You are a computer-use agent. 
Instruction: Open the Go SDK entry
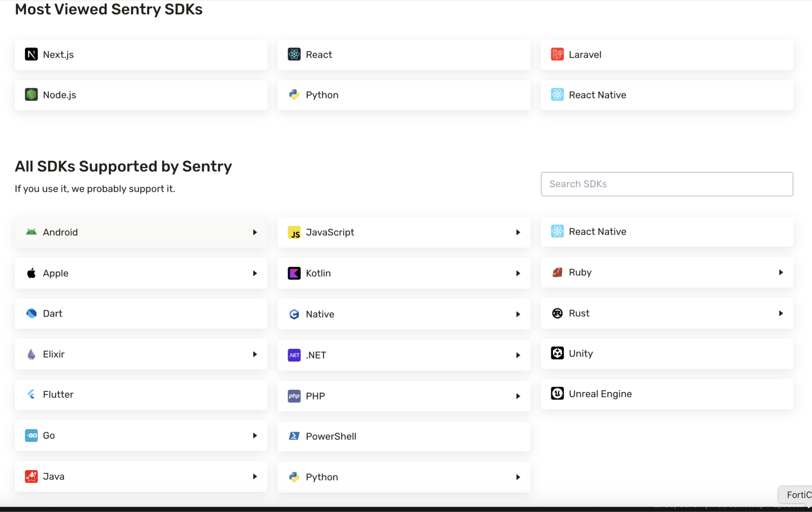141,435
